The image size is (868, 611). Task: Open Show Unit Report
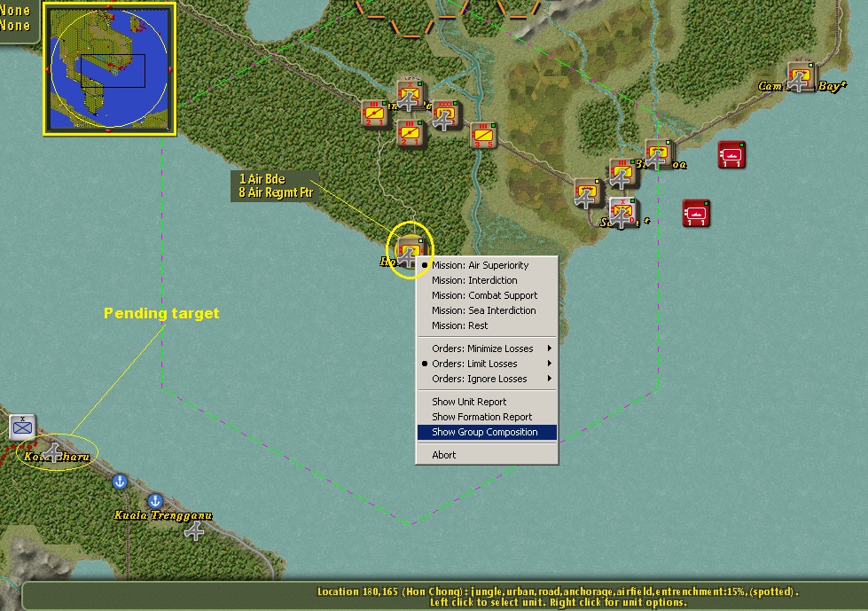pos(487,402)
